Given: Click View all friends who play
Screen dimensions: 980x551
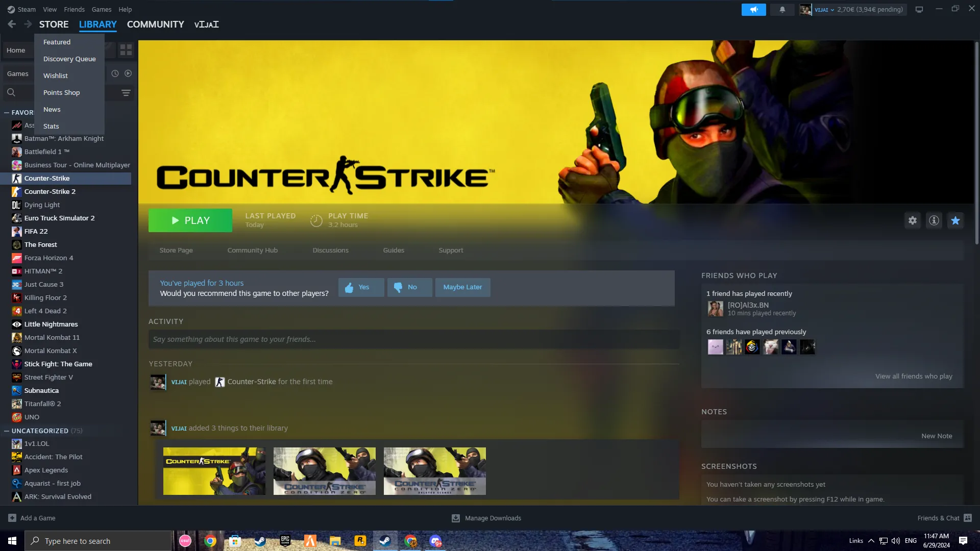Looking at the screenshot, I should click(913, 376).
